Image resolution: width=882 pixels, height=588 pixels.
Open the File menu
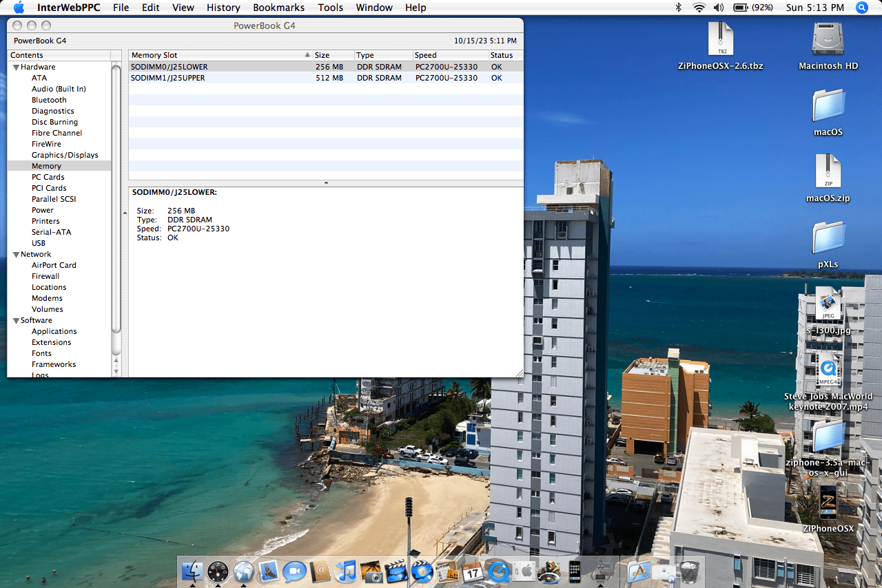click(121, 8)
